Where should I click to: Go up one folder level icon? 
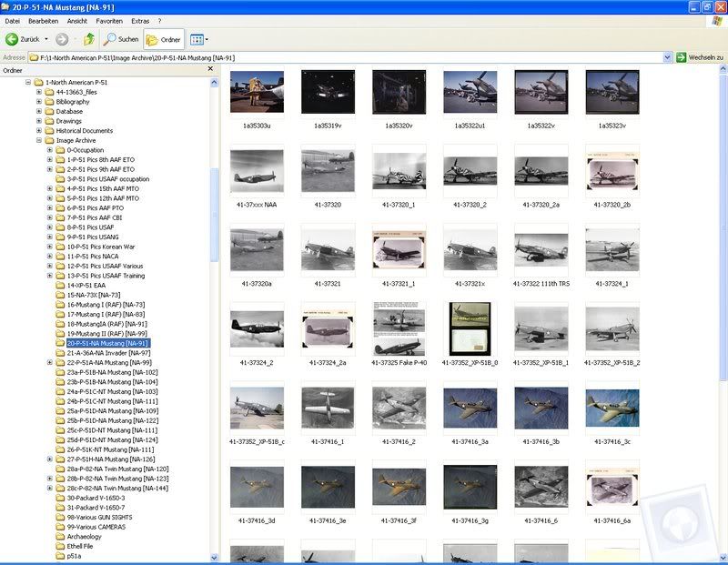coord(89,39)
